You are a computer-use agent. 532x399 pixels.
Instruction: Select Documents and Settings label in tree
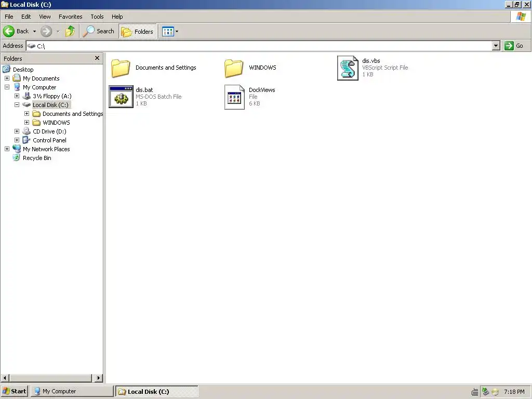pos(73,114)
